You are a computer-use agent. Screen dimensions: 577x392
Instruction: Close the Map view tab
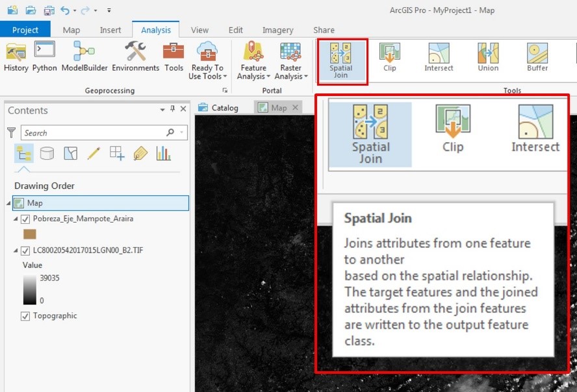click(295, 108)
